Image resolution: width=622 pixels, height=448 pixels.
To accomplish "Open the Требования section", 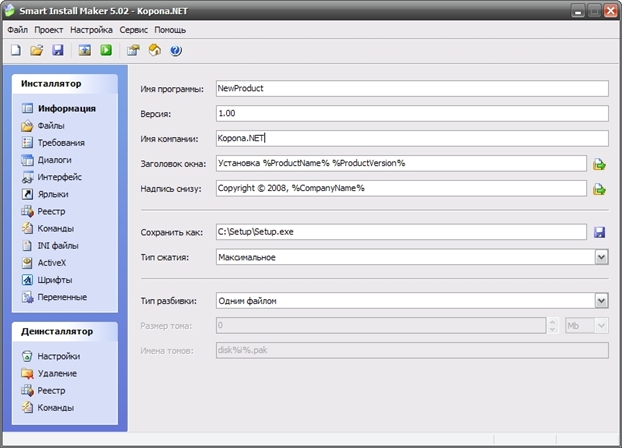I will [53, 143].
